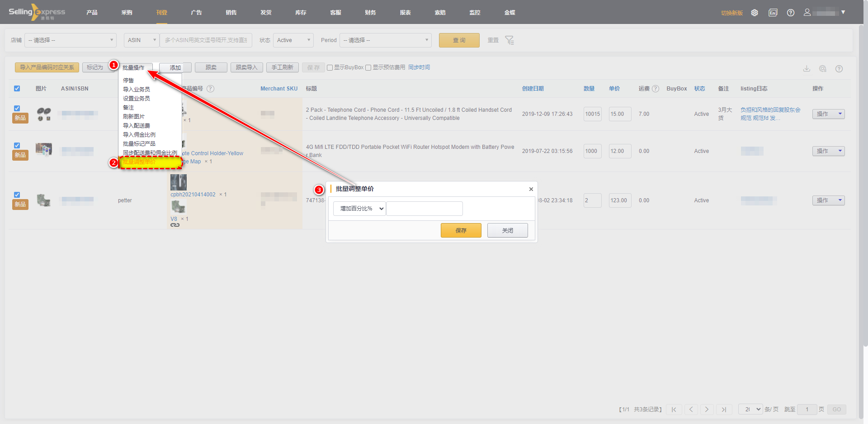Click 导入产品编码对应关系 button
Image resolution: width=868 pixels, height=424 pixels.
click(47, 67)
